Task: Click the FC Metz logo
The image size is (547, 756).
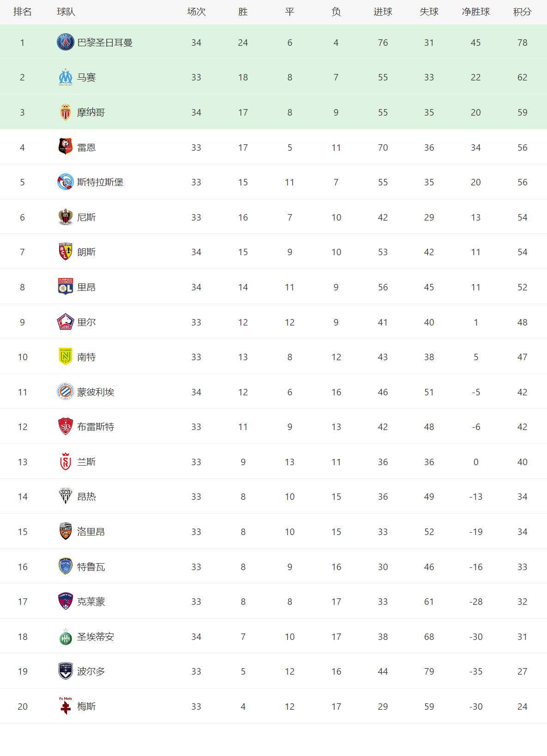Action: tap(65, 706)
